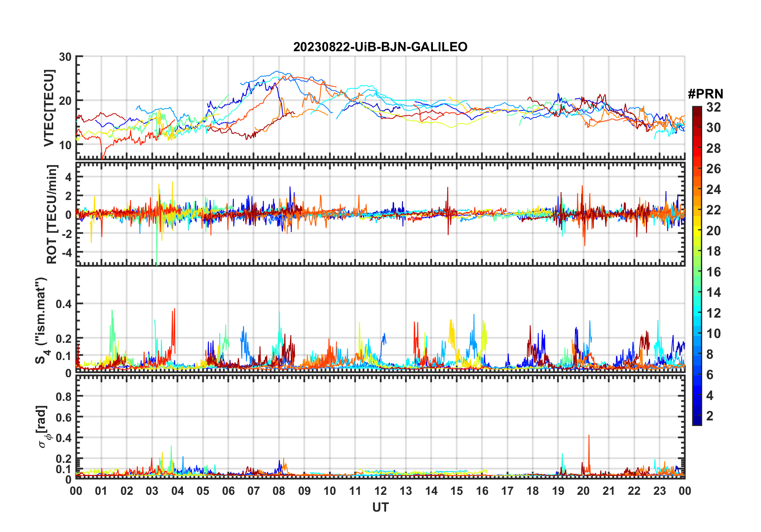The width and height of the screenshot is (761, 532).
Task: Click UT axis tick label 15
Action: point(457,491)
